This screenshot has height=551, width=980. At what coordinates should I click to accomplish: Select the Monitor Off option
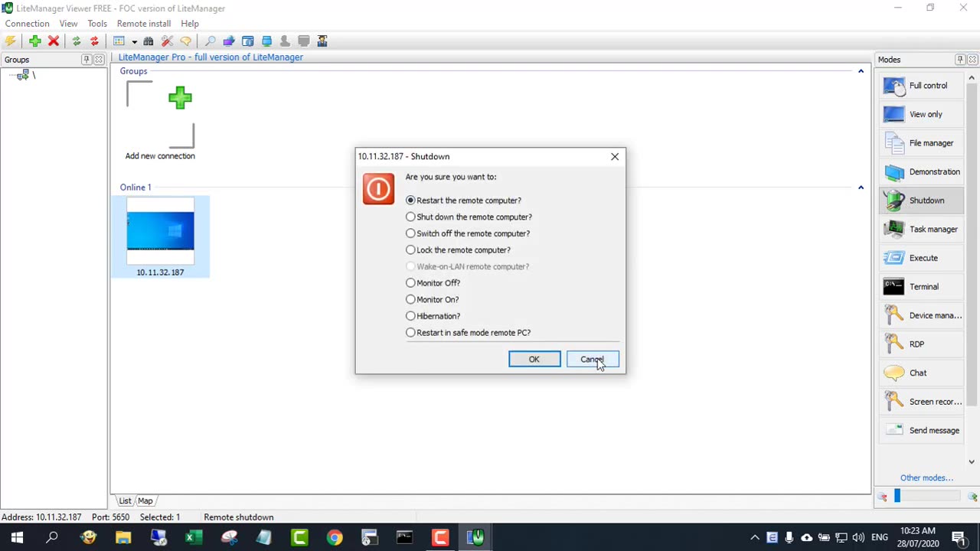pyautogui.click(x=433, y=283)
